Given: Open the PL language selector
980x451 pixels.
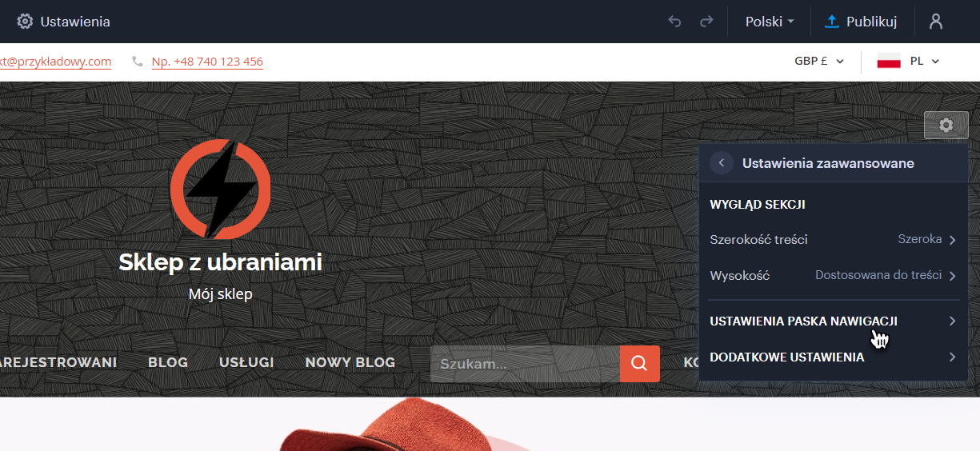Looking at the screenshot, I should click(924, 61).
